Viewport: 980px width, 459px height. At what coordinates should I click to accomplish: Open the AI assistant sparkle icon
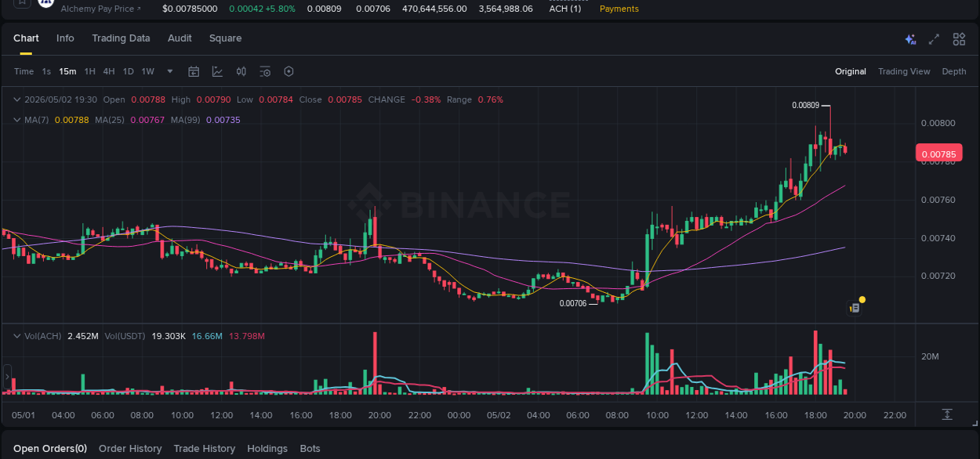pyautogui.click(x=910, y=39)
